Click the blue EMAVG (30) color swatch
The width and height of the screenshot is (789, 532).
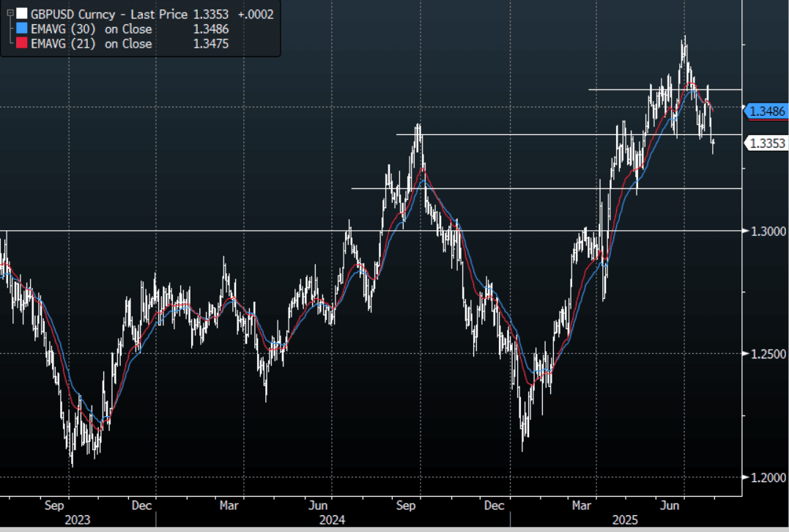click(x=22, y=29)
